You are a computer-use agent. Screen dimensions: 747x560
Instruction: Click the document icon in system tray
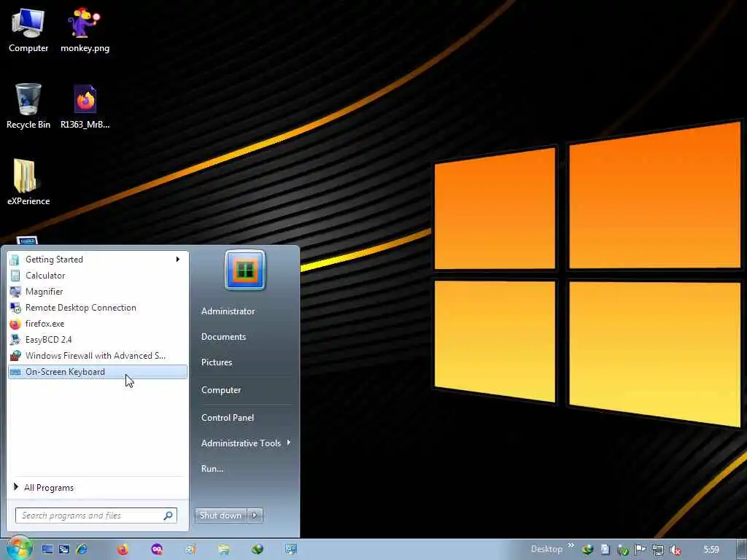coord(605,550)
